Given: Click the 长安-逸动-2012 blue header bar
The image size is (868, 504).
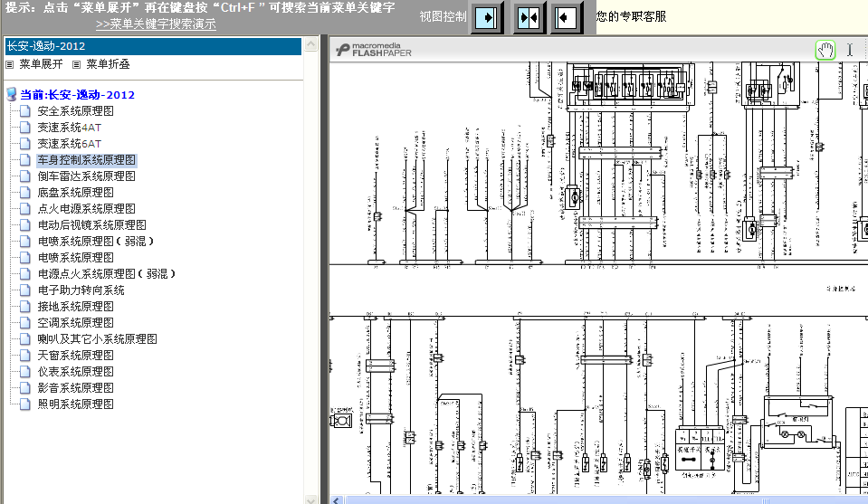Looking at the screenshot, I should tap(152, 46).
